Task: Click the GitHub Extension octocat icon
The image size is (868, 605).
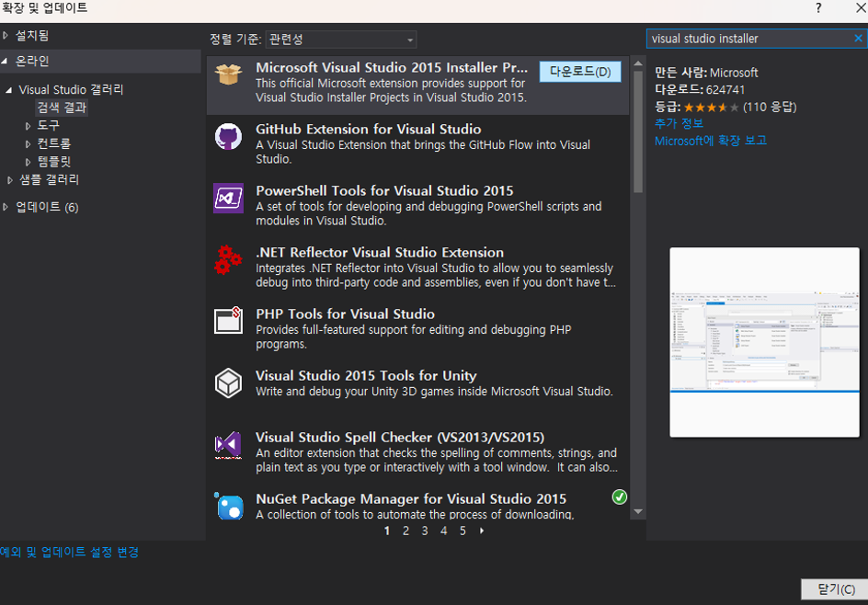Action: click(228, 136)
